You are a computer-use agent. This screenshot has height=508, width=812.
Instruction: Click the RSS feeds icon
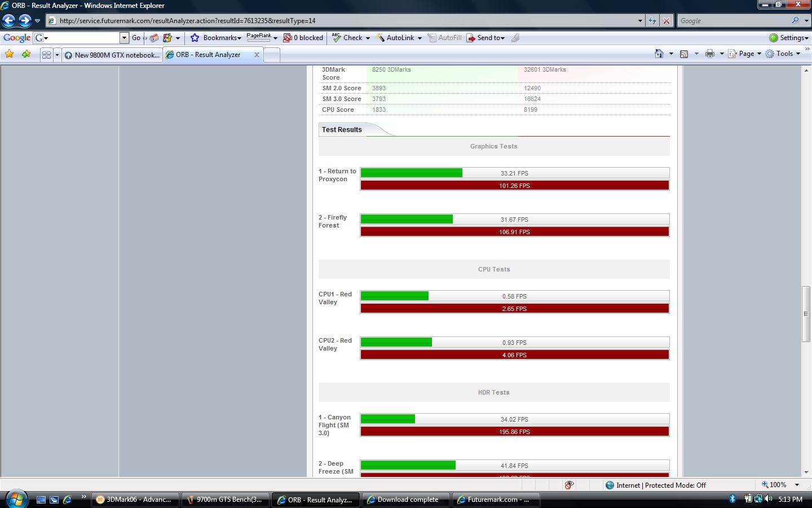(x=684, y=54)
